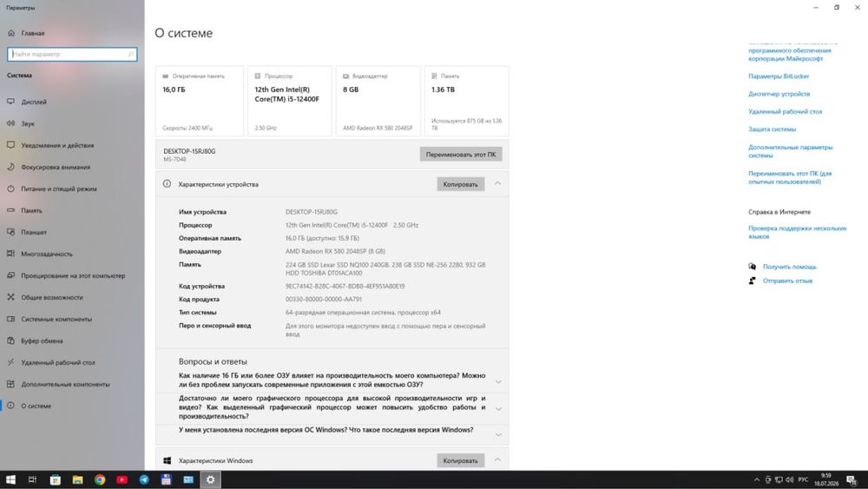Screen dimensions: 868x489
Task: Click the Уведомления и действия icon
Action: click(11, 145)
